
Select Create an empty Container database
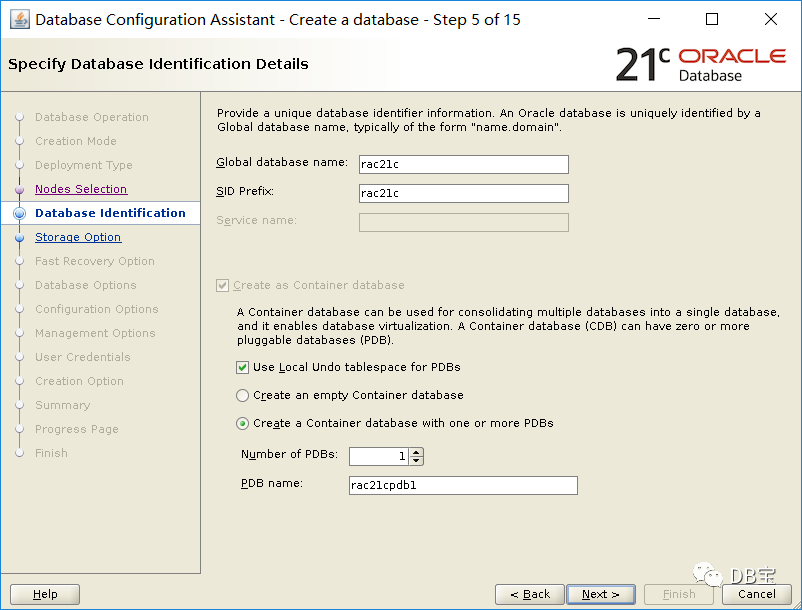pos(242,396)
